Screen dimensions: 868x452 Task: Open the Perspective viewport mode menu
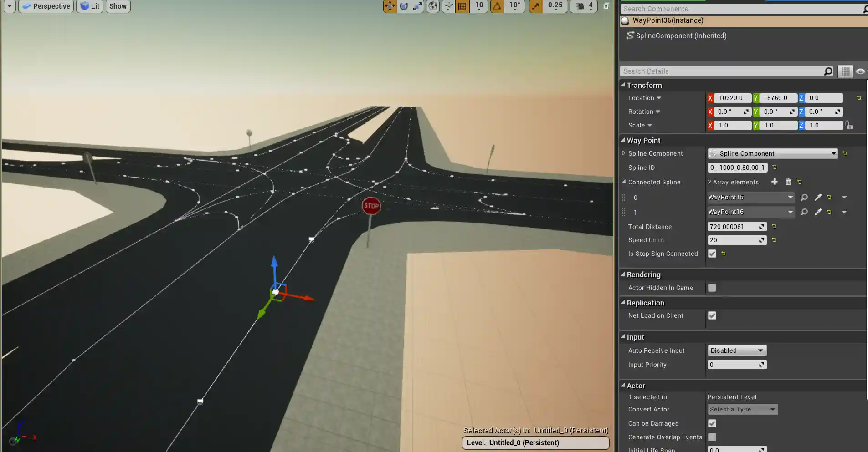point(46,6)
